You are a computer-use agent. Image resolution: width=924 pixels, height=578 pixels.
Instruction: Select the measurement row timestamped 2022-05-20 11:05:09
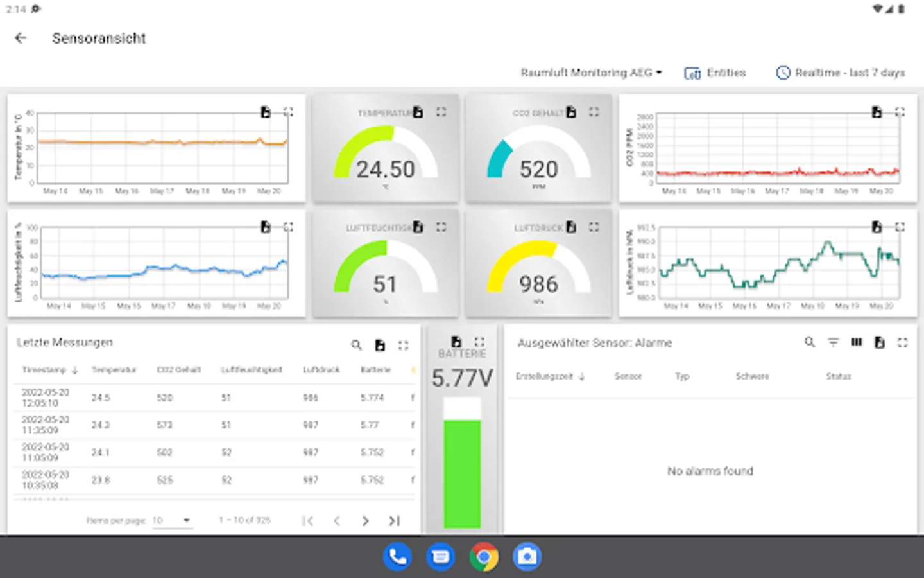point(214,453)
